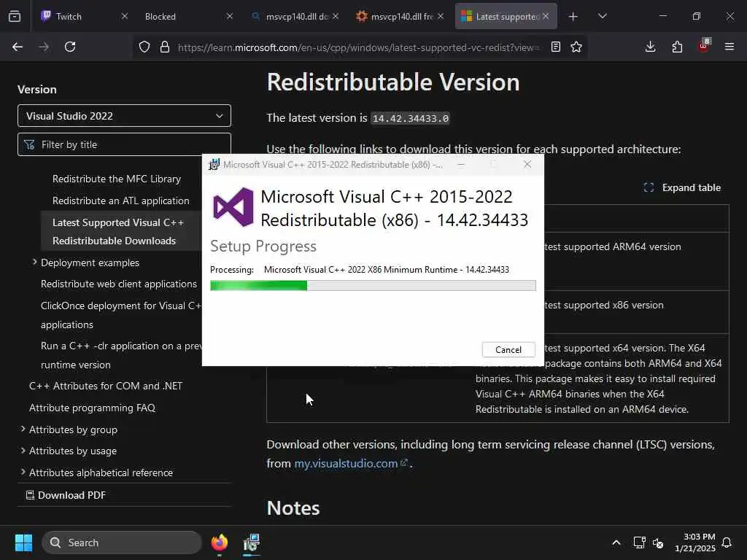747x560 pixels.
Task: Close the msvcp140.dll search tab
Action: coord(336,16)
